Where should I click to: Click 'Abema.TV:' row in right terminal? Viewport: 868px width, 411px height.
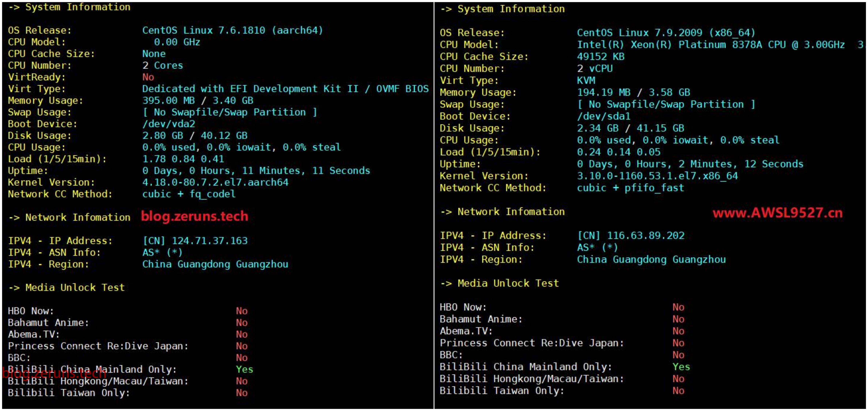coord(466,331)
